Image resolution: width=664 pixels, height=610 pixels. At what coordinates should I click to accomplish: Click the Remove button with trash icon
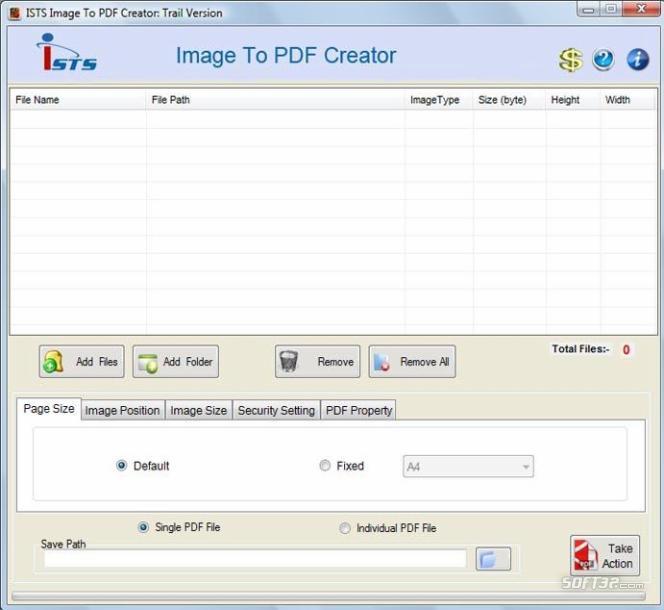(318, 361)
